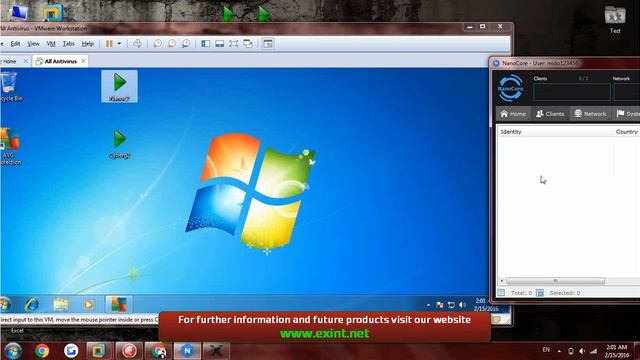Sort by the Identity column header
640x360 pixels.
point(511,132)
